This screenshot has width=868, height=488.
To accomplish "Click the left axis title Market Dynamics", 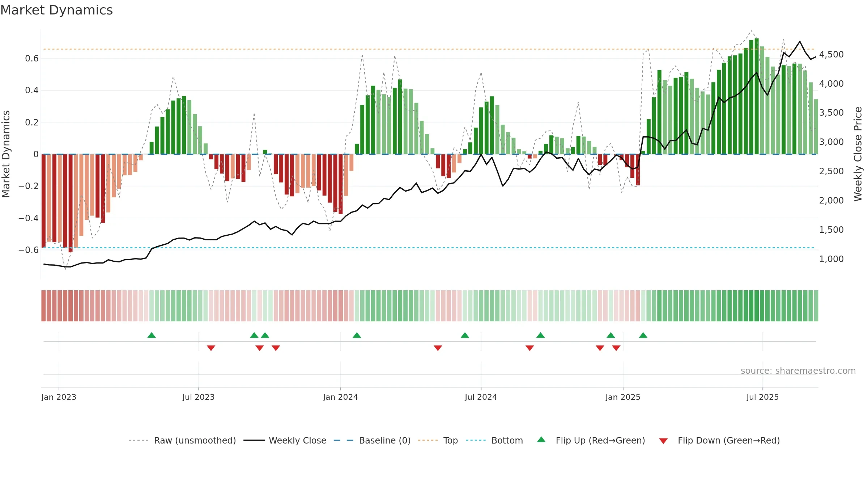I will pyautogui.click(x=6, y=154).
